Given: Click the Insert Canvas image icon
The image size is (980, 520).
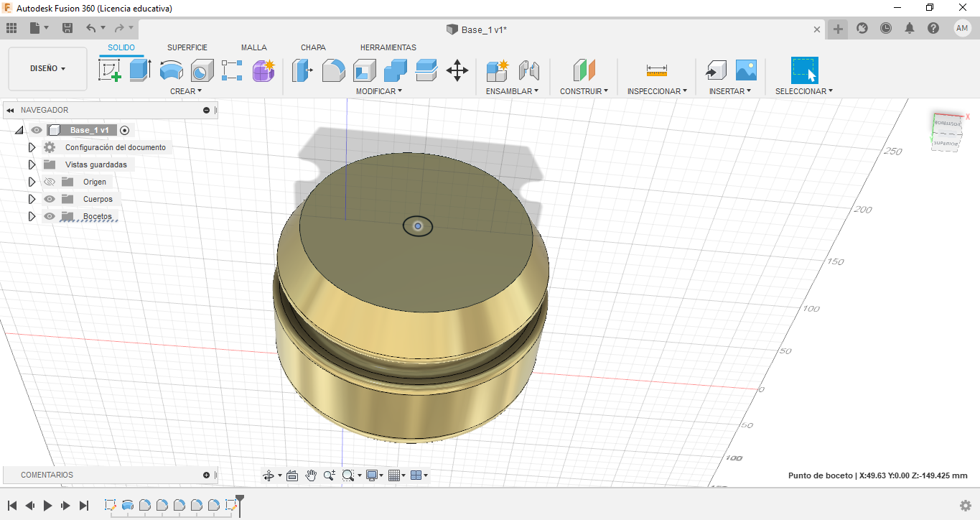Looking at the screenshot, I should [x=746, y=70].
